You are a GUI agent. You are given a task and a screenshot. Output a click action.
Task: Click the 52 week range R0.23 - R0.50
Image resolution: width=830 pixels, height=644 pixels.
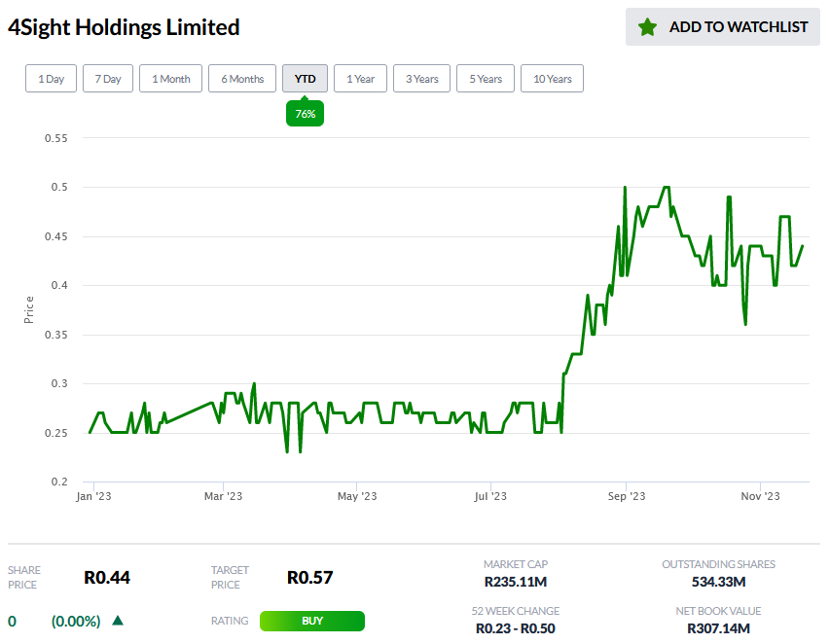[x=516, y=628]
